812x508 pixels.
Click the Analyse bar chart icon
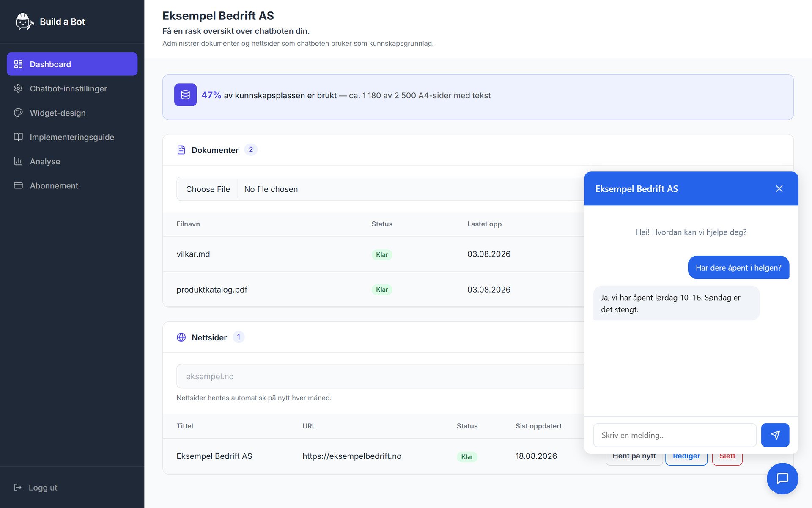(18, 161)
